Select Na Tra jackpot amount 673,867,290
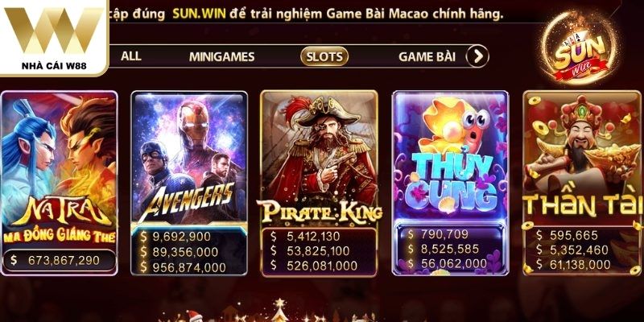 [x=59, y=260]
